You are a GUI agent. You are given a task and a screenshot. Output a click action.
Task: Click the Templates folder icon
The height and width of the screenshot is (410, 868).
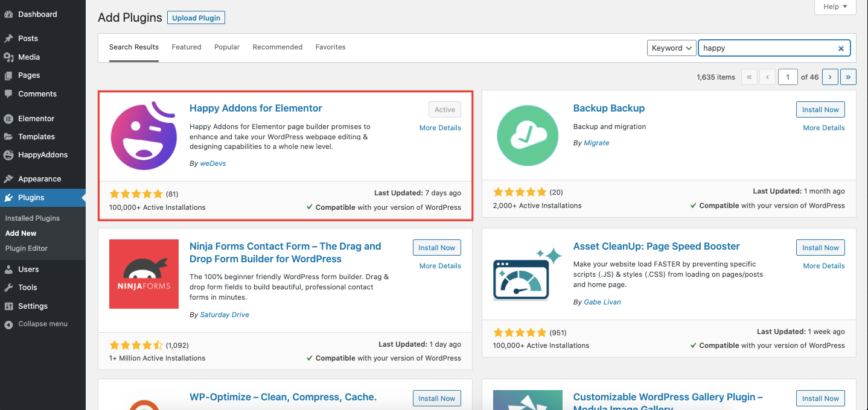click(8, 137)
